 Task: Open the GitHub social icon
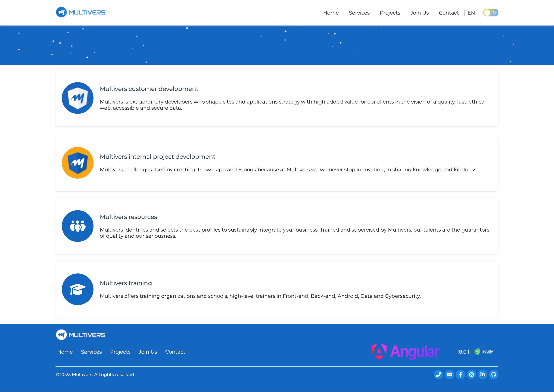[494, 374]
